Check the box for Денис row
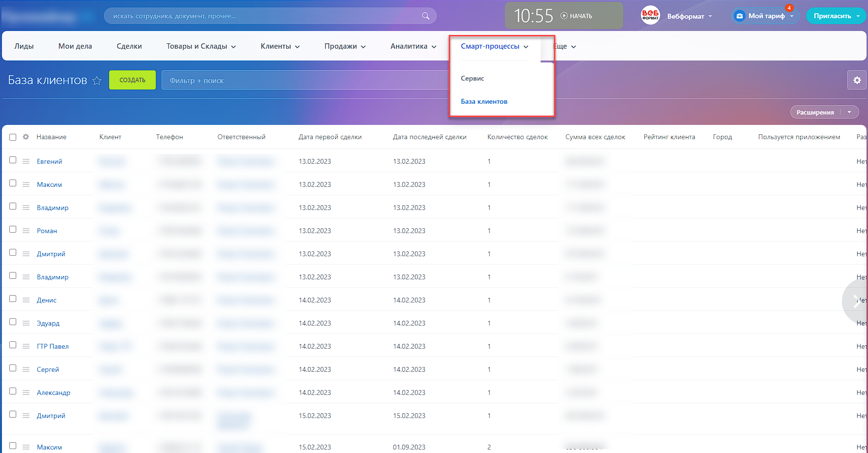Screen dimensions: 868x453 pos(13,299)
